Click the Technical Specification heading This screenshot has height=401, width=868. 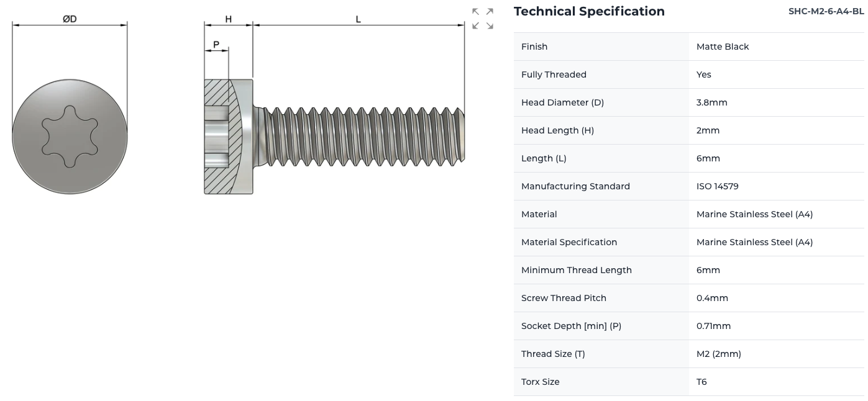tap(589, 11)
